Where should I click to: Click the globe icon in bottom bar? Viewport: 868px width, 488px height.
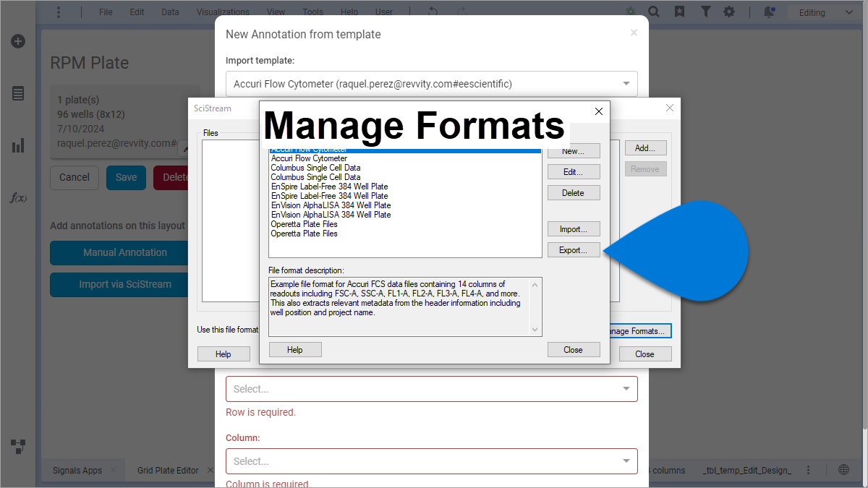click(843, 470)
